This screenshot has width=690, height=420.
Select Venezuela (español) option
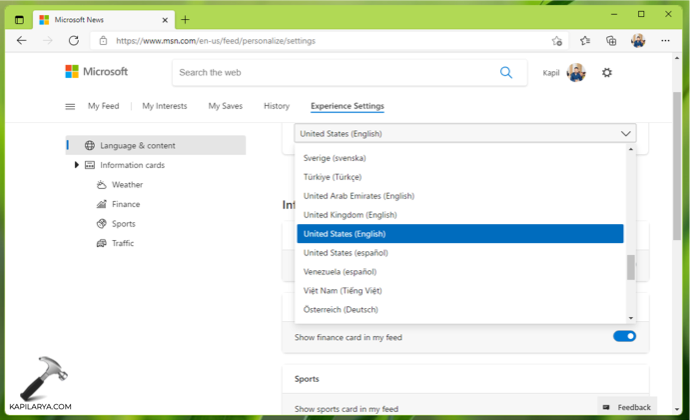[x=338, y=271]
